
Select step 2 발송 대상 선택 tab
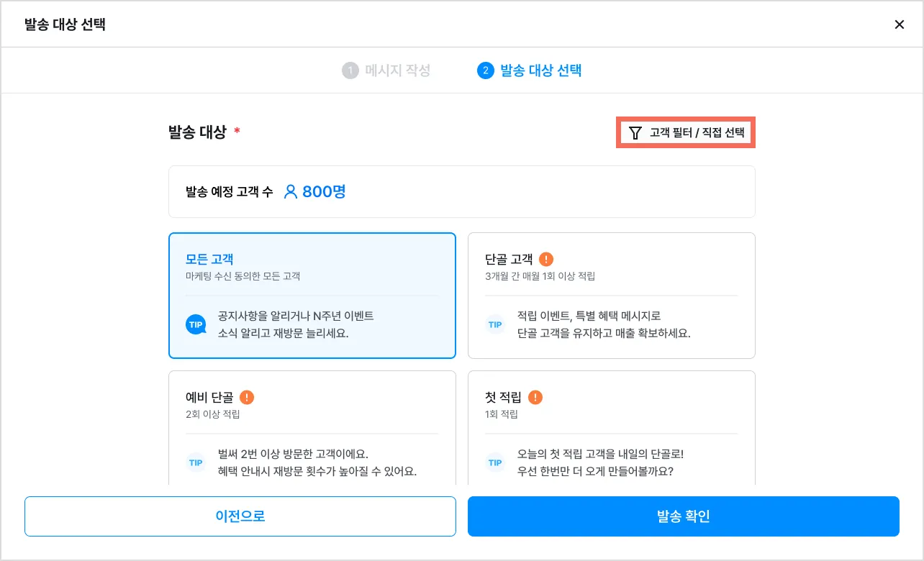[530, 70]
